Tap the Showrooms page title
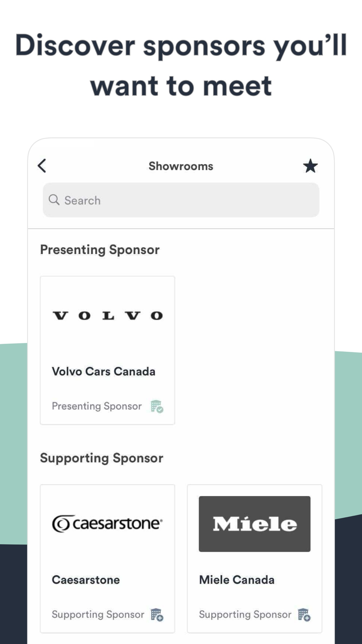The height and width of the screenshot is (644, 362). coord(181,166)
